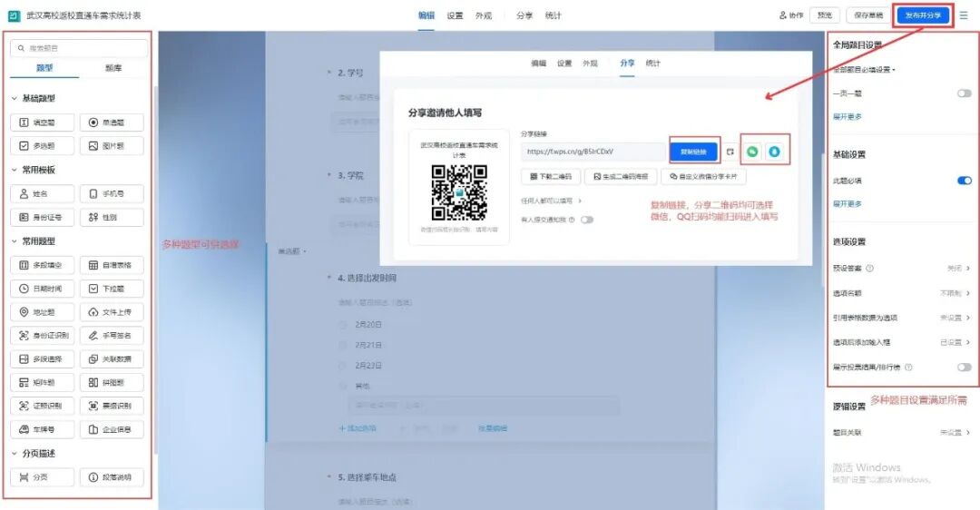Insert the 身份证号 ID number template
Viewport: 980px width, 510px height.
tap(42, 217)
